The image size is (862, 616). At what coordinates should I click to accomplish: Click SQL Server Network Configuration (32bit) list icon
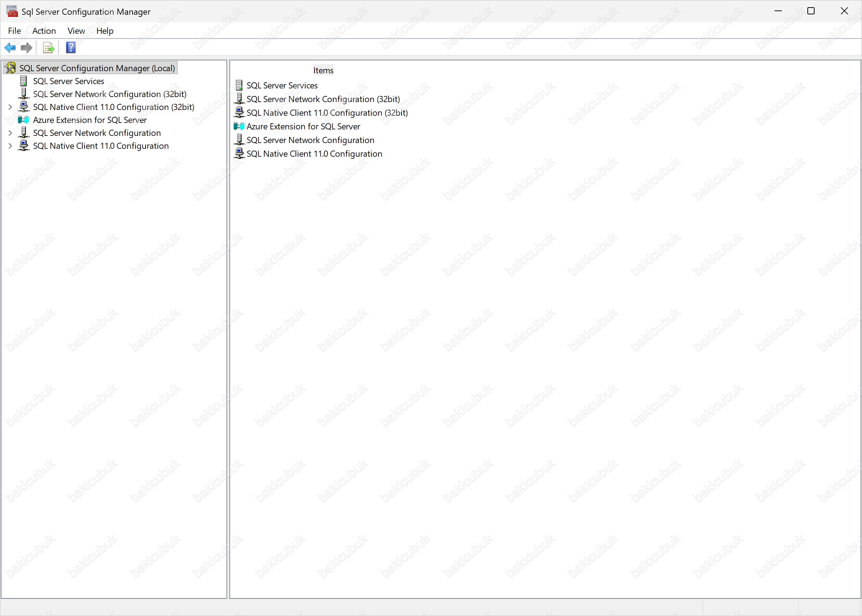point(239,99)
